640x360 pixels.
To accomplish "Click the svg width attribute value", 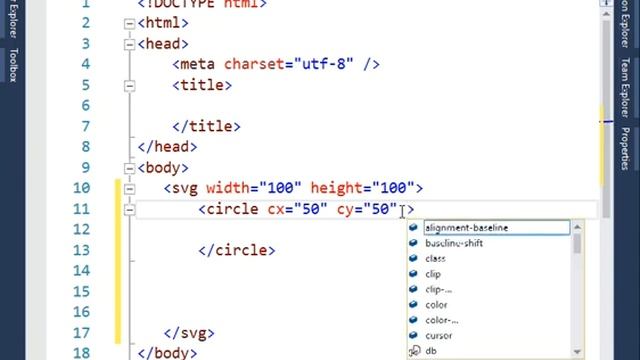I will 280,188.
